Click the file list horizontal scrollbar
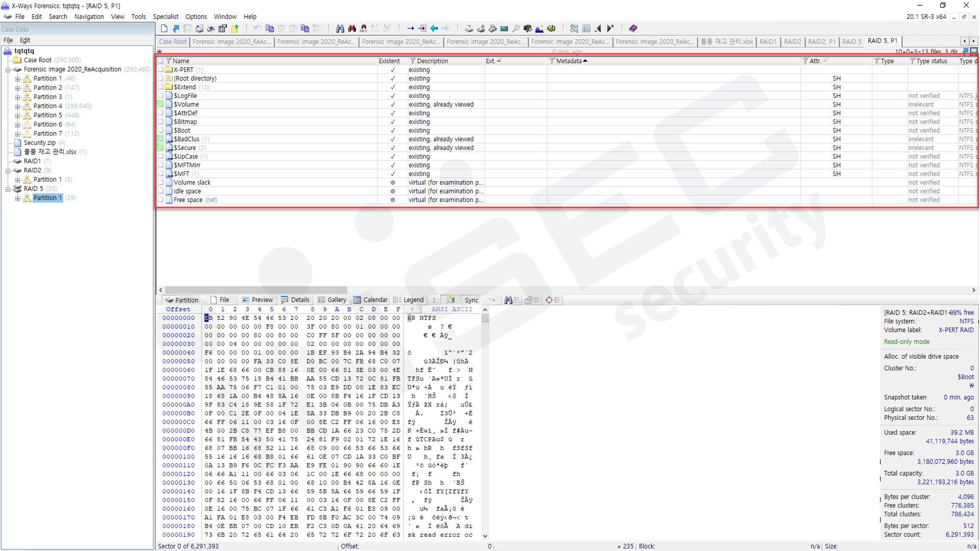The height and width of the screenshot is (551, 980). pyautogui.click(x=256, y=290)
